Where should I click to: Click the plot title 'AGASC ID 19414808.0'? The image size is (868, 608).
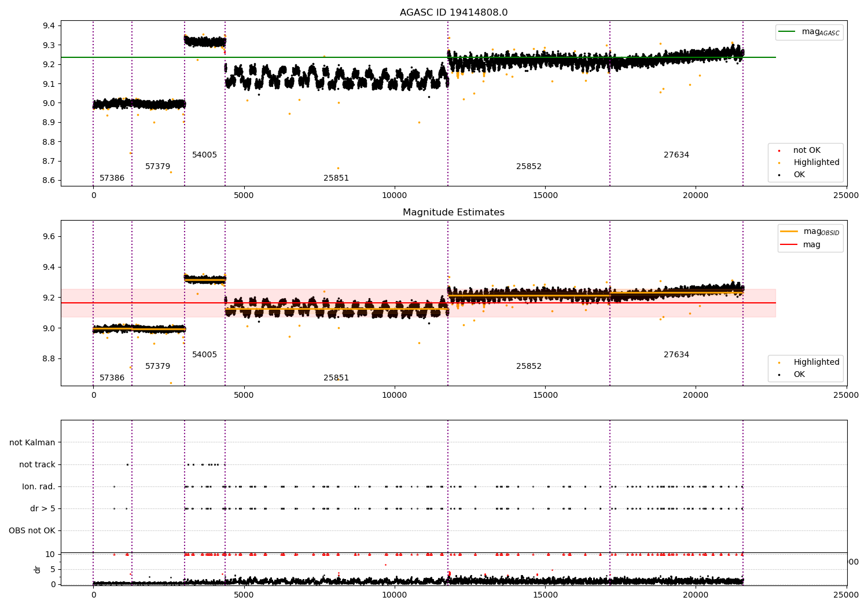(x=454, y=12)
